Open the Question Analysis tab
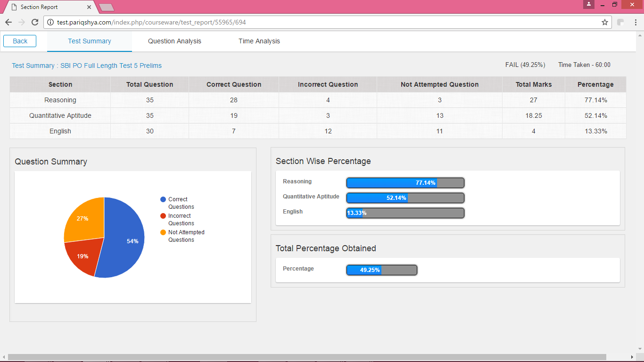Viewport: 644px width, 362px height. click(174, 41)
